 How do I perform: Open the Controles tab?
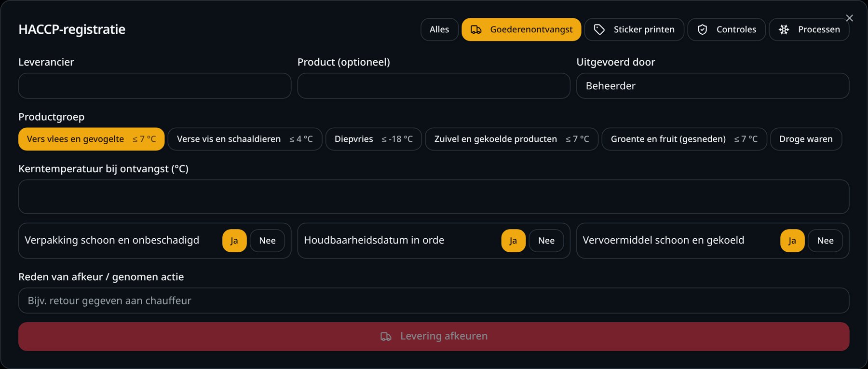click(726, 29)
